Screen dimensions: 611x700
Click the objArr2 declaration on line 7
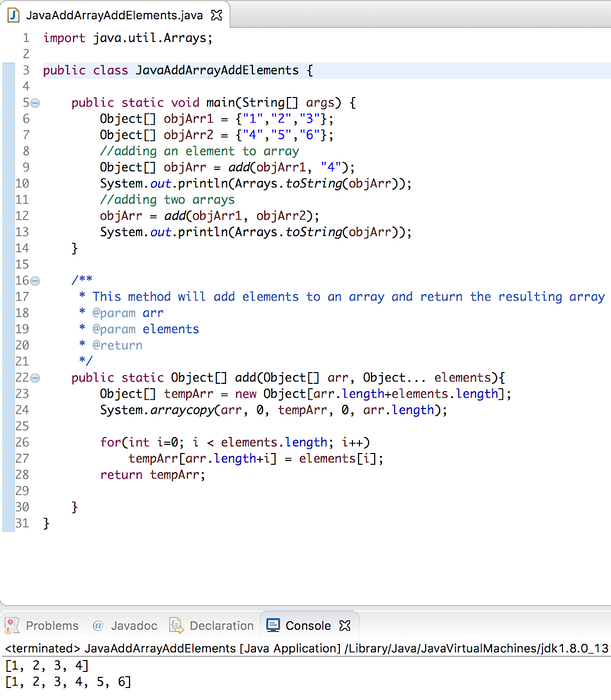click(216, 135)
